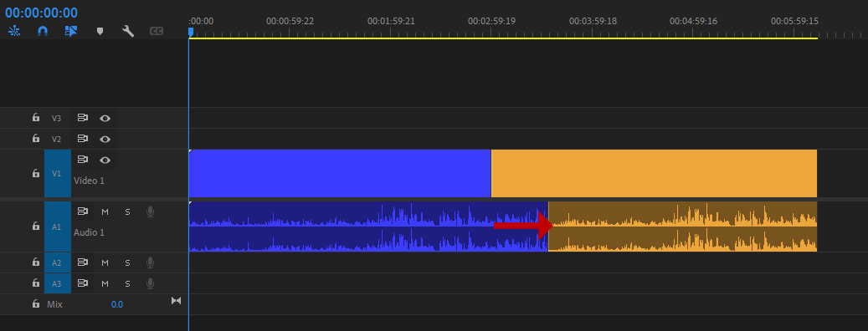
Task: Solo track A2
Action: point(127,262)
